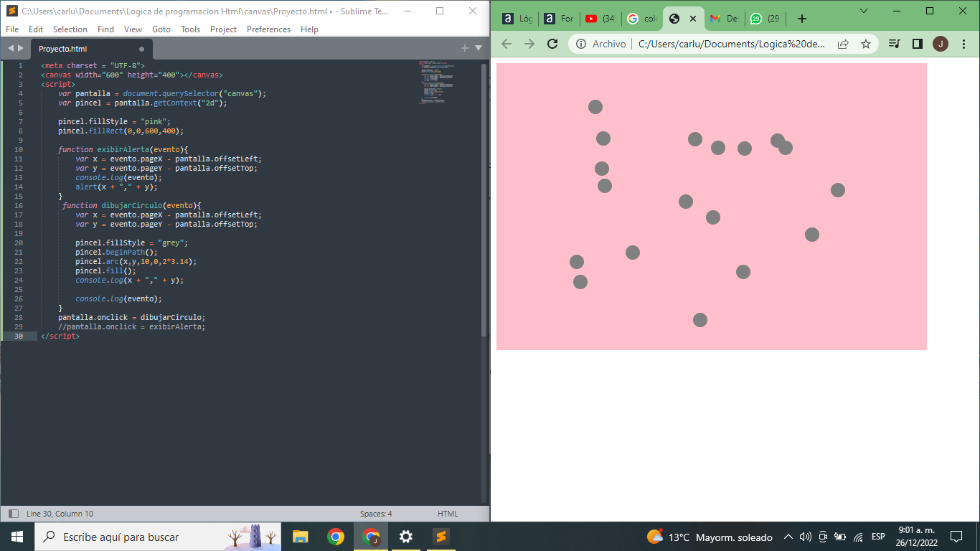Open the File menu in Sublime Text
980x551 pixels.
click(12, 29)
